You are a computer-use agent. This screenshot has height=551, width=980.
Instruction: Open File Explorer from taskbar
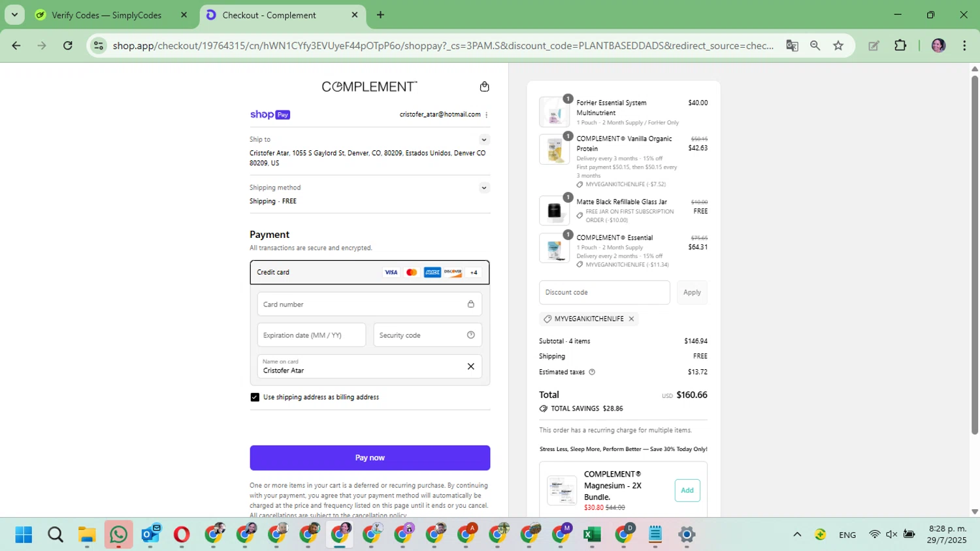[87, 535]
